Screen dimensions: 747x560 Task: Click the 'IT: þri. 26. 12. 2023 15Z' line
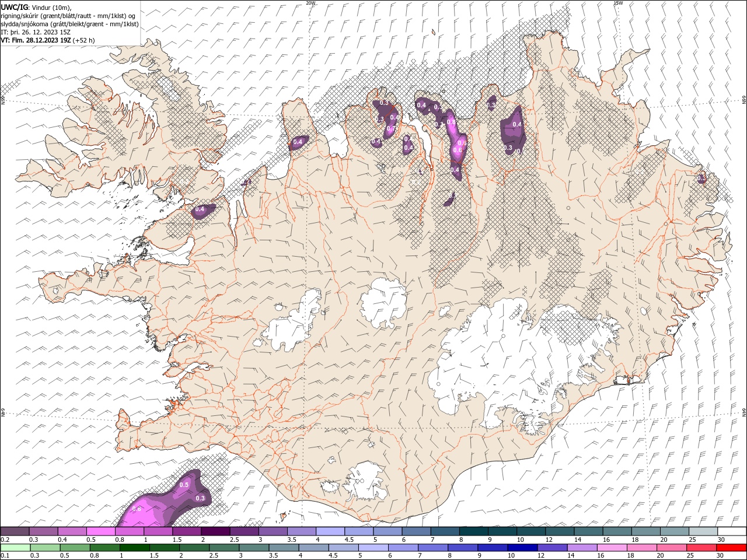34,32
